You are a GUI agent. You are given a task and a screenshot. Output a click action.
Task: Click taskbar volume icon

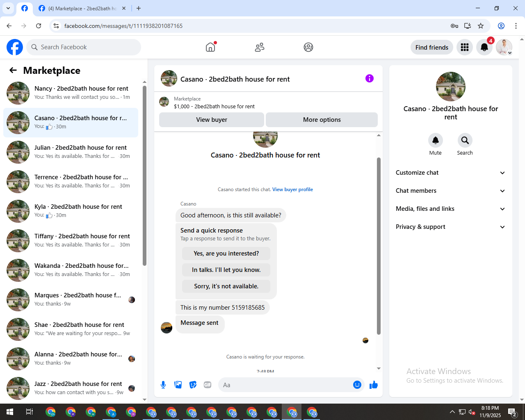pyautogui.click(x=472, y=412)
